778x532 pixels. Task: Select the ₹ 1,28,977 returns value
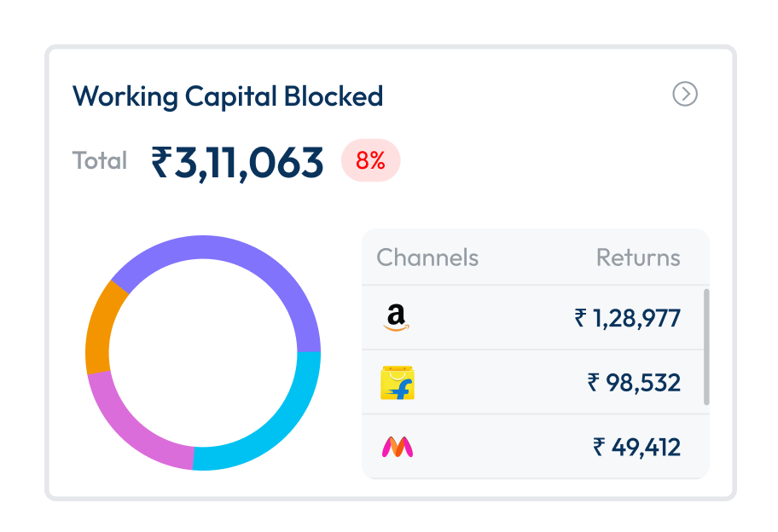point(627,319)
